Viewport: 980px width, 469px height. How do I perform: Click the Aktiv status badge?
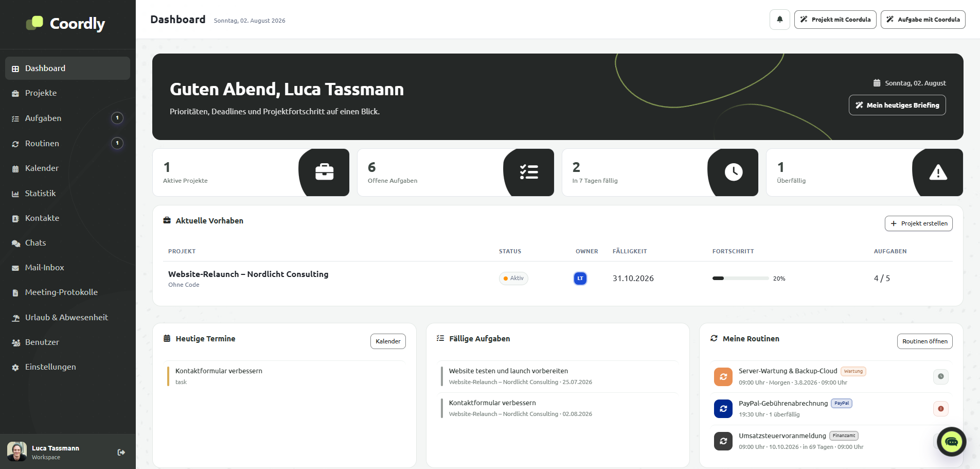(513, 279)
